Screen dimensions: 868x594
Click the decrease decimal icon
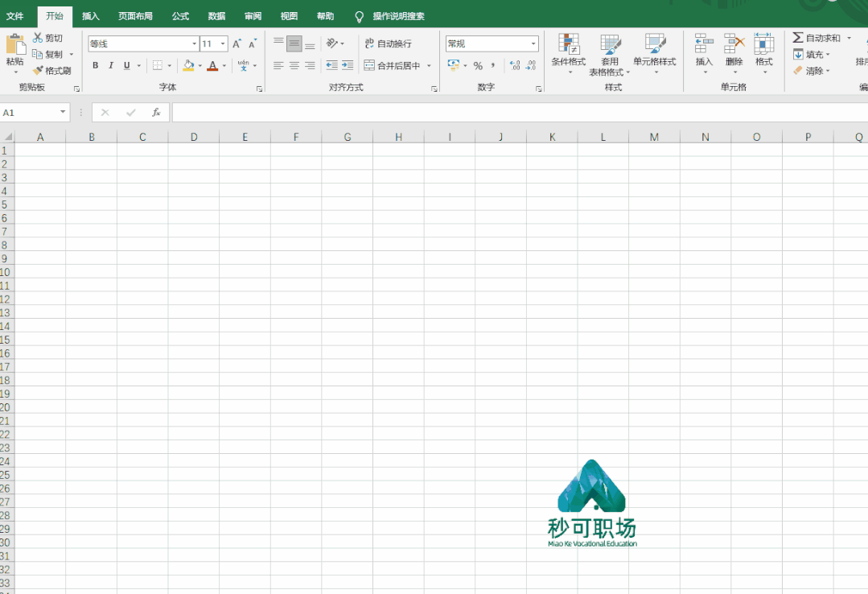tap(531, 65)
